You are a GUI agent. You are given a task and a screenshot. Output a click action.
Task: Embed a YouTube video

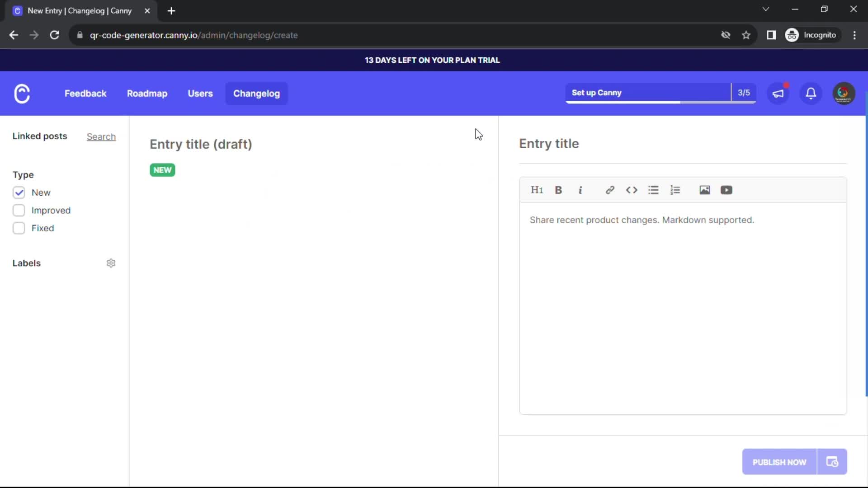pos(726,190)
